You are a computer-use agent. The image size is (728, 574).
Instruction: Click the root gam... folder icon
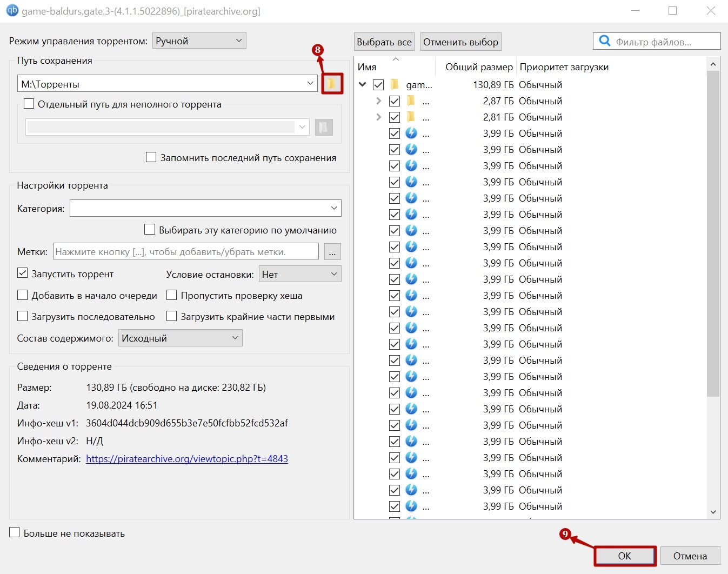pyautogui.click(x=395, y=85)
